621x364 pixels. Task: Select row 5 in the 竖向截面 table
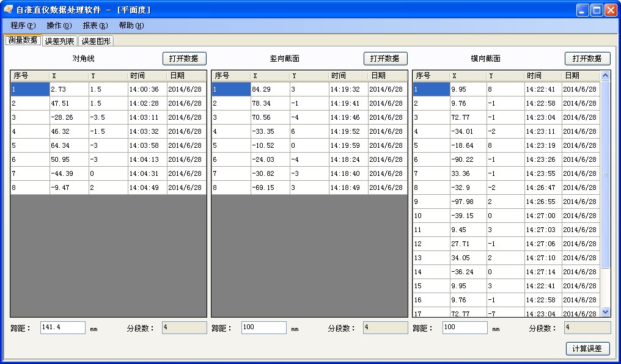tap(275, 145)
